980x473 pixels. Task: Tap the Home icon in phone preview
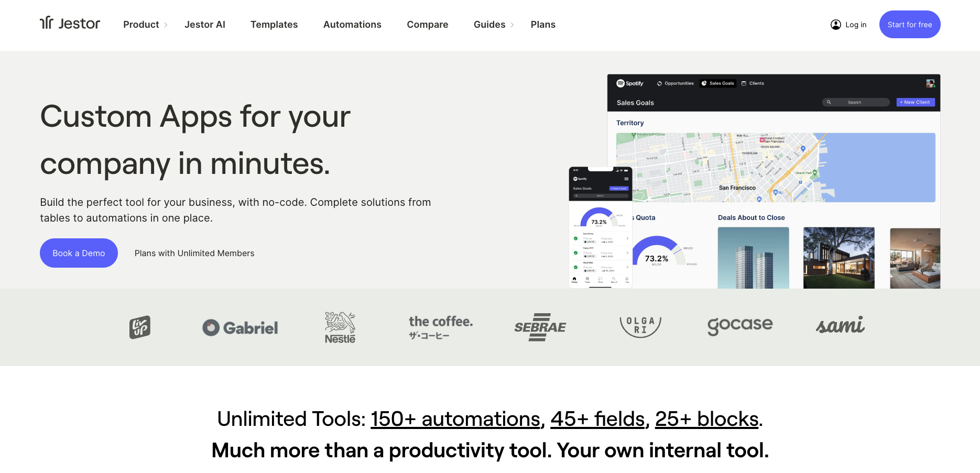click(x=574, y=279)
